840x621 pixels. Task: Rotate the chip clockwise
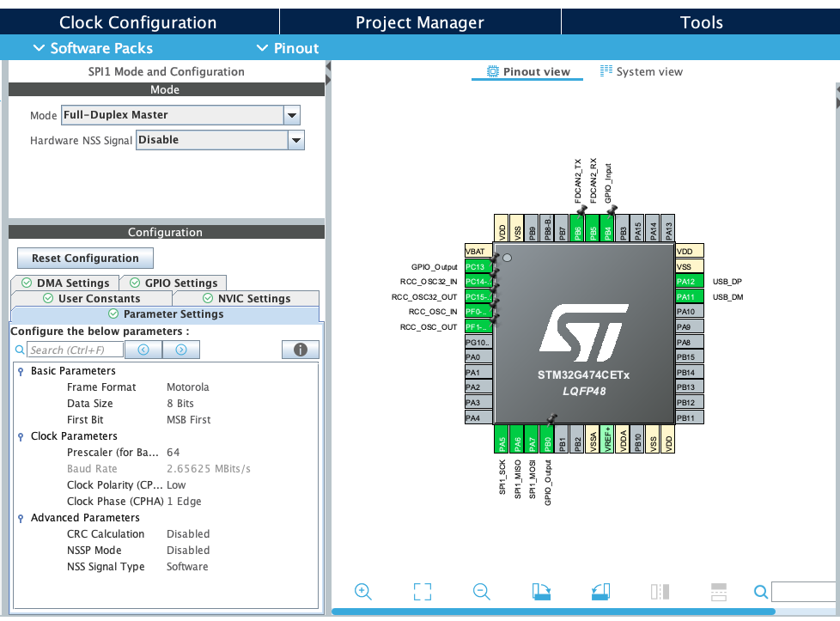coord(541,592)
